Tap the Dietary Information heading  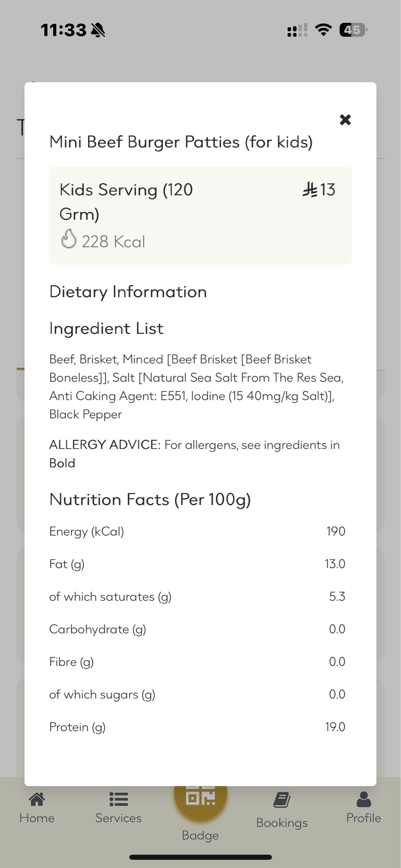(x=128, y=292)
